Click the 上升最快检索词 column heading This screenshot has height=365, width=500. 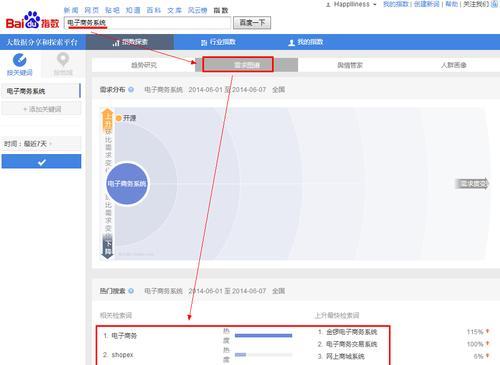tap(337, 315)
